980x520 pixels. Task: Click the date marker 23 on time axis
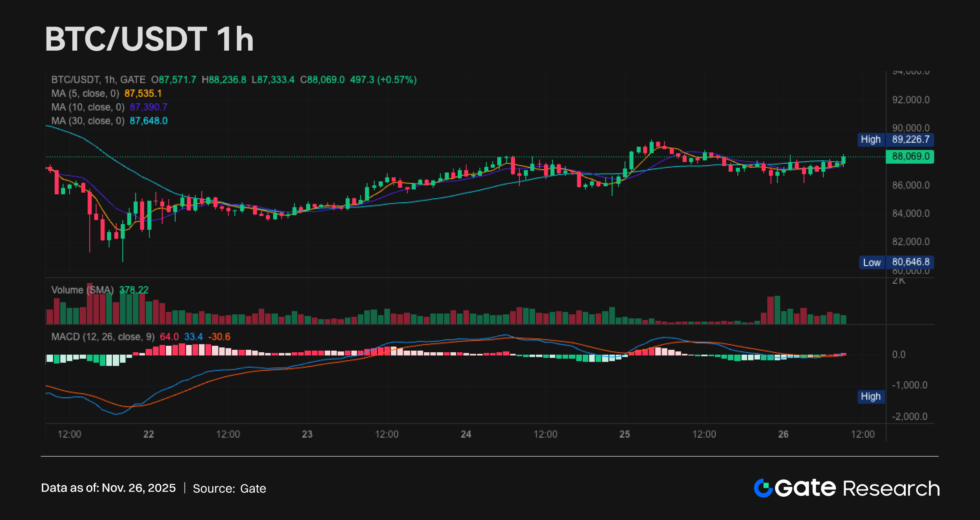click(x=307, y=434)
